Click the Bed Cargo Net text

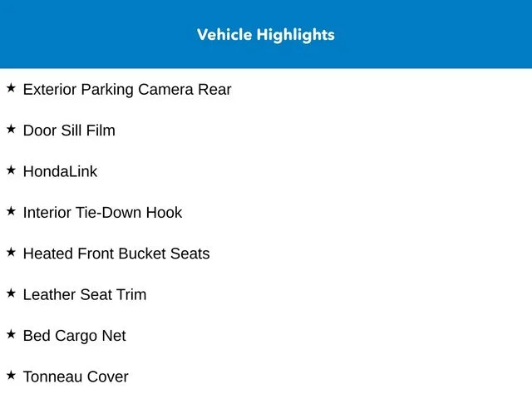[x=74, y=336]
